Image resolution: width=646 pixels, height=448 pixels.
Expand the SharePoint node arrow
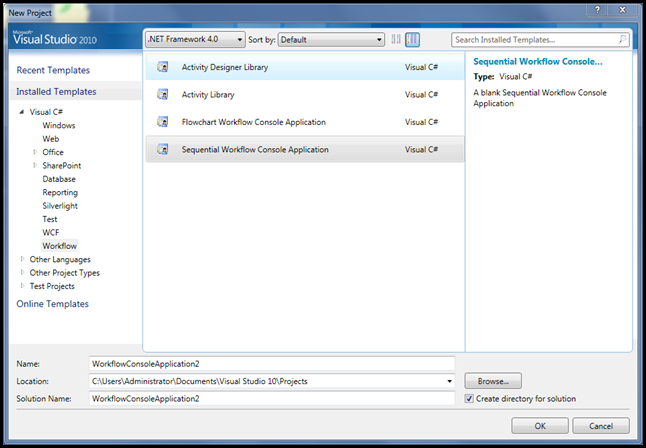[x=35, y=165]
